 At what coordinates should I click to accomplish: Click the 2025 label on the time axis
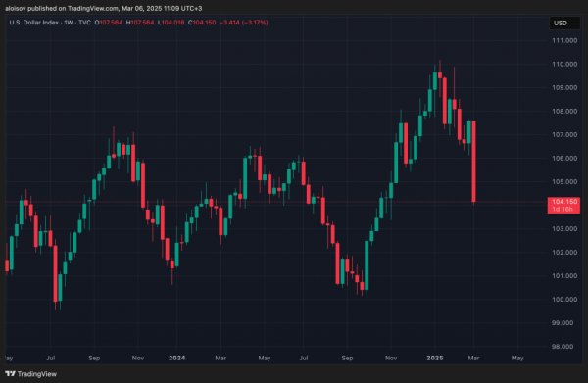coord(435,358)
